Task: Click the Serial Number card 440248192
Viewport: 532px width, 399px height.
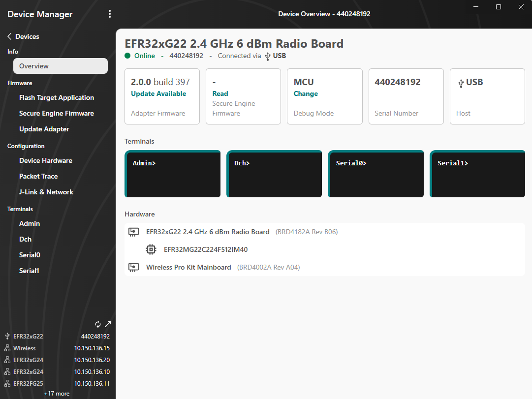Action: pyautogui.click(x=406, y=96)
